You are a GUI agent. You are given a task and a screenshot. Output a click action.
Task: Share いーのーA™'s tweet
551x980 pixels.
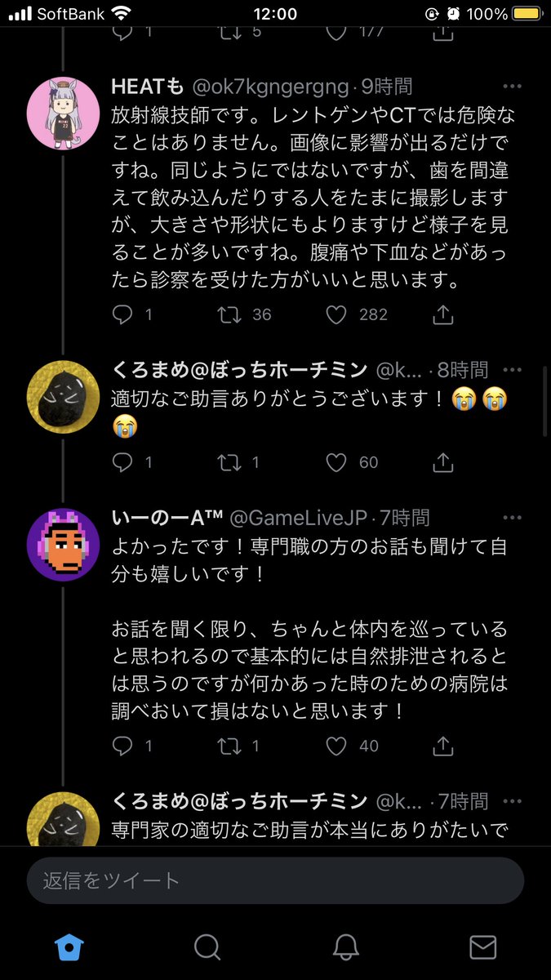point(442,746)
